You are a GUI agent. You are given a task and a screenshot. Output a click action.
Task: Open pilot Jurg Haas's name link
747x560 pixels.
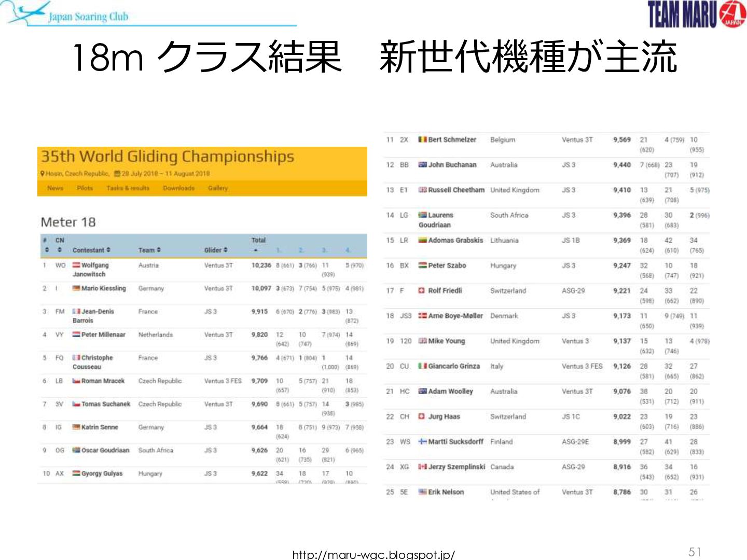[444, 416]
